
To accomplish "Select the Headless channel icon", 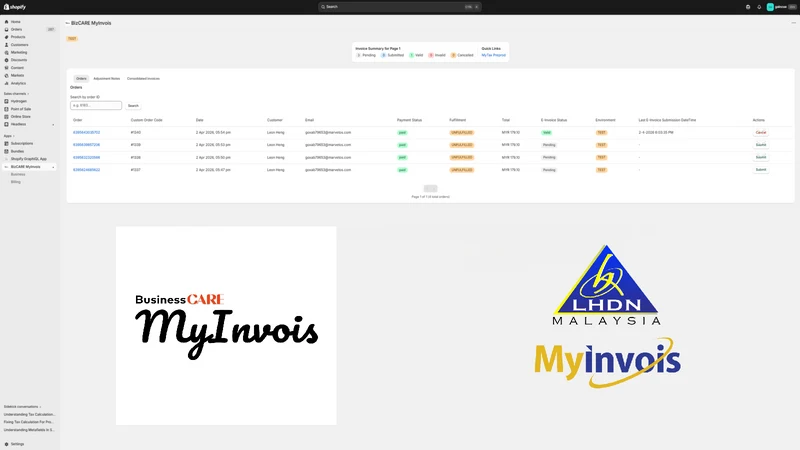I will coord(7,124).
